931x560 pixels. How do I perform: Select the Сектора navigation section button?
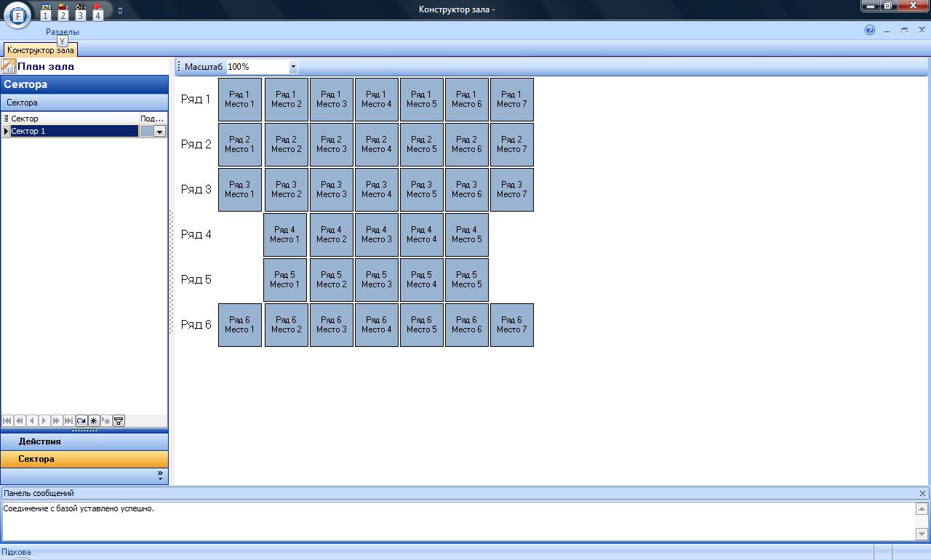click(84, 459)
